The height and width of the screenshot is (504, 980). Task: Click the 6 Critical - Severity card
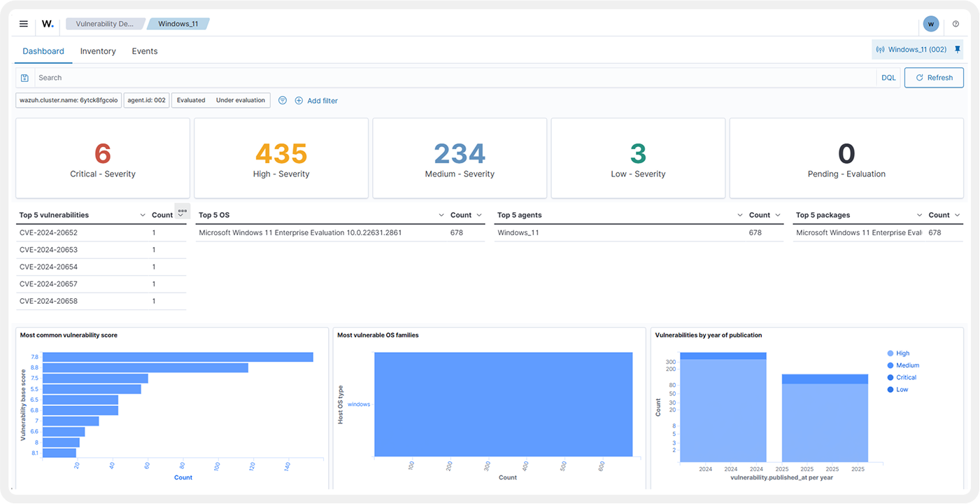point(103,158)
